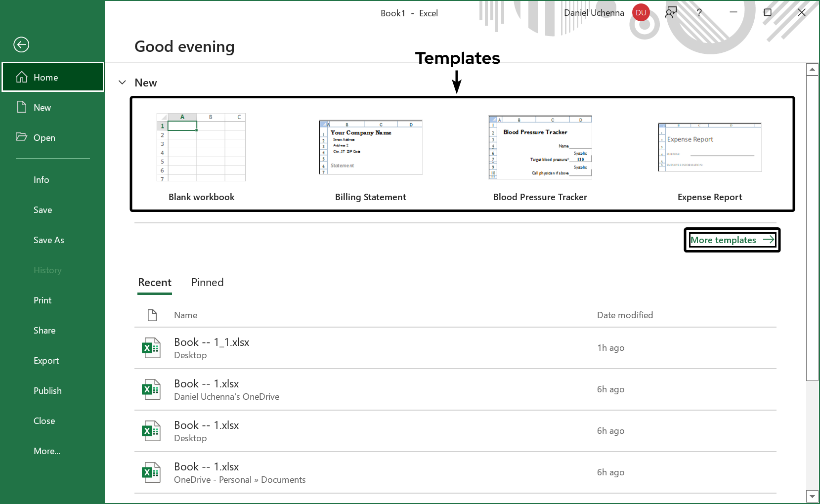This screenshot has height=504, width=820.
Task: Click the Export sidebar option
Action: pos(46,361)
